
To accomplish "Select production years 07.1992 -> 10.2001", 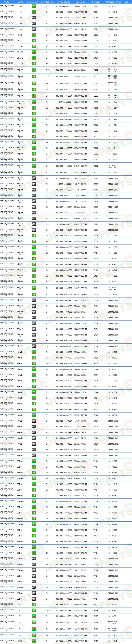I will click(x=64, y=629).
